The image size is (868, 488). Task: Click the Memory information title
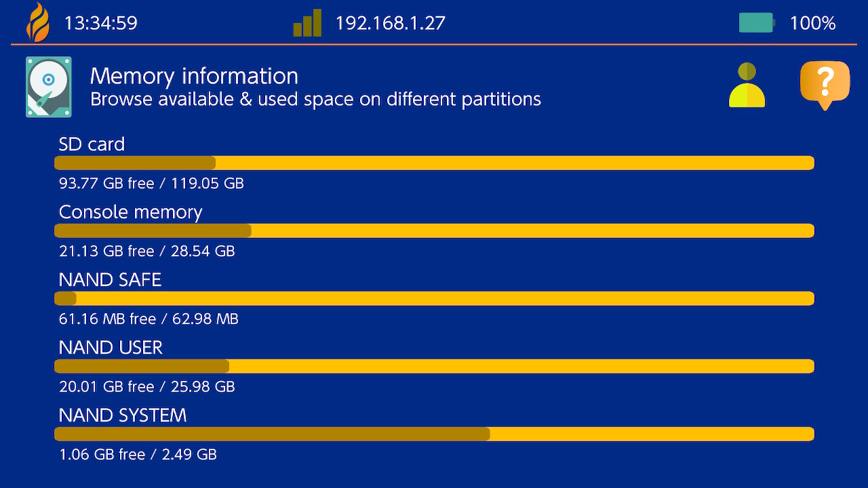tap(194, 76)
